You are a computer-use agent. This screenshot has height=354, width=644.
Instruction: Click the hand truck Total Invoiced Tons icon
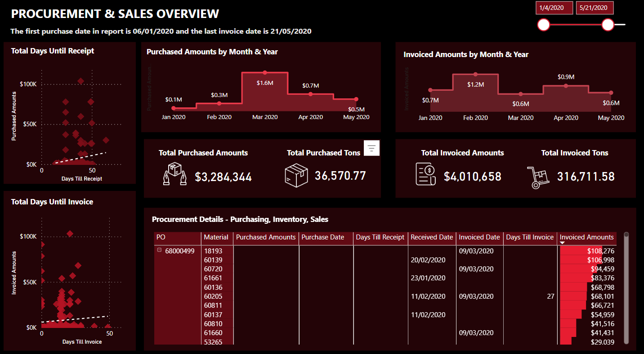[x=538, y=176]
